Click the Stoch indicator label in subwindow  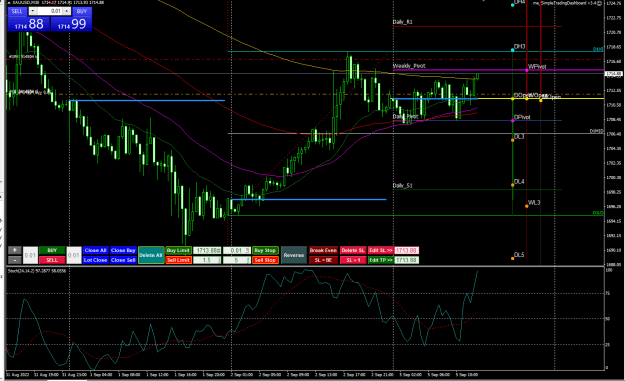[x=37, y=271]
